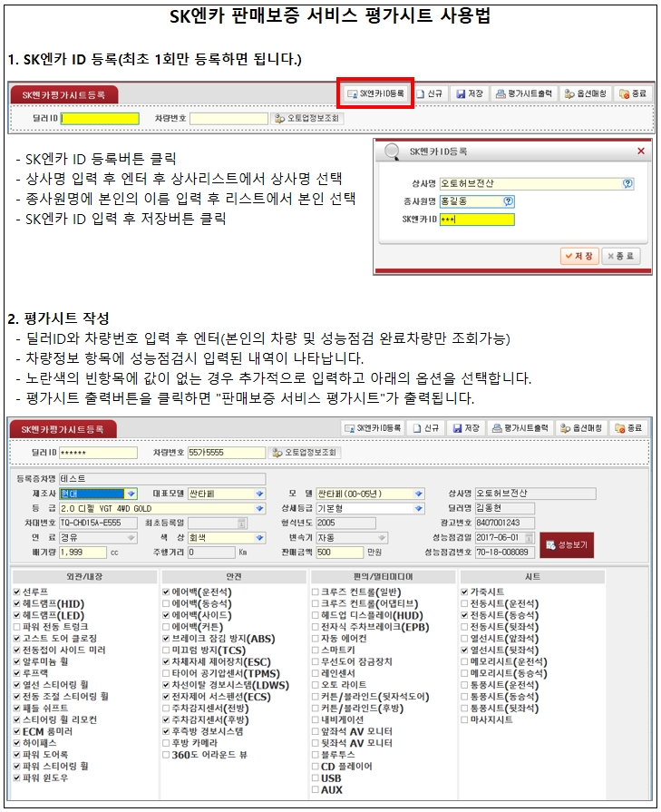Click 저장 button in upper toolbar

point(470,93)
